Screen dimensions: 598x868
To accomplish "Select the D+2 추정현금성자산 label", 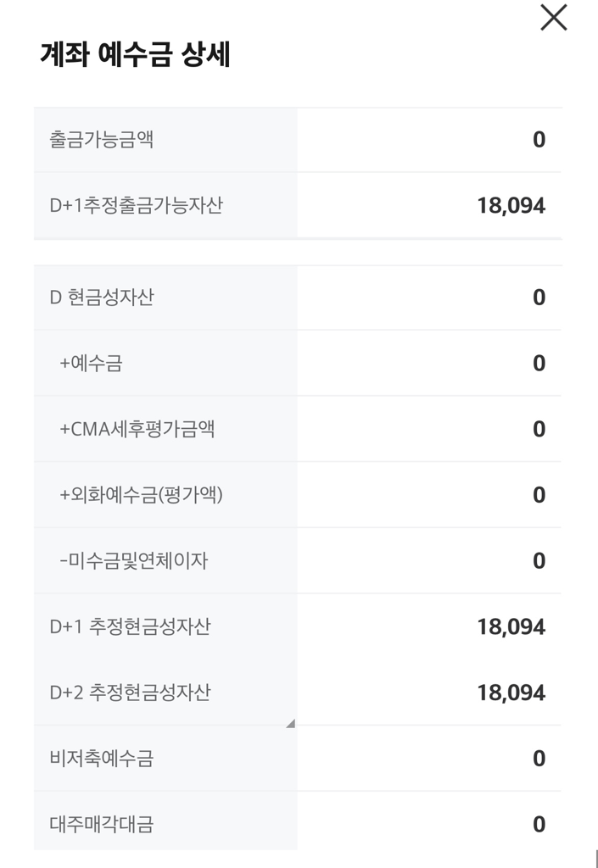I will coord(130,693).
